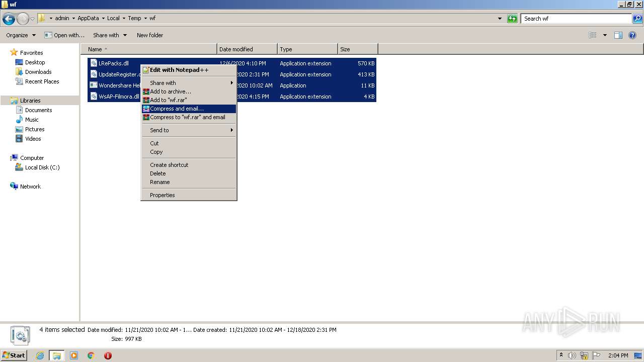This screenshot has width=644, height=362.
Task: Select Wondershare Helper application icon
Action: [94, 85]
